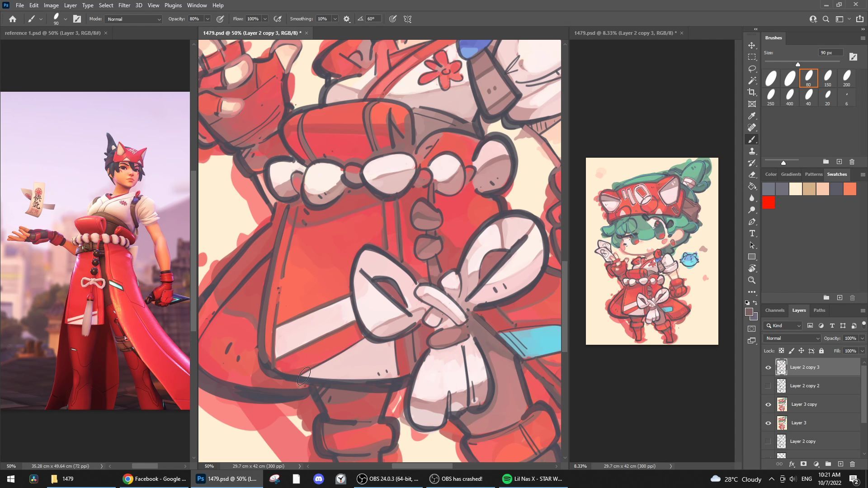Open the Brush Preset picker arrow
Screen dimensions: 868x488
tap(66, 19)
